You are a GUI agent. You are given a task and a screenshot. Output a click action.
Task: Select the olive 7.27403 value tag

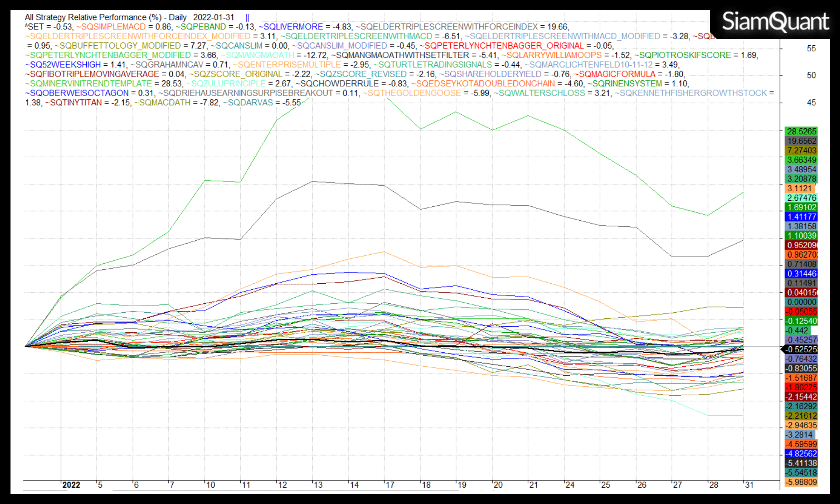coord(801,150)
